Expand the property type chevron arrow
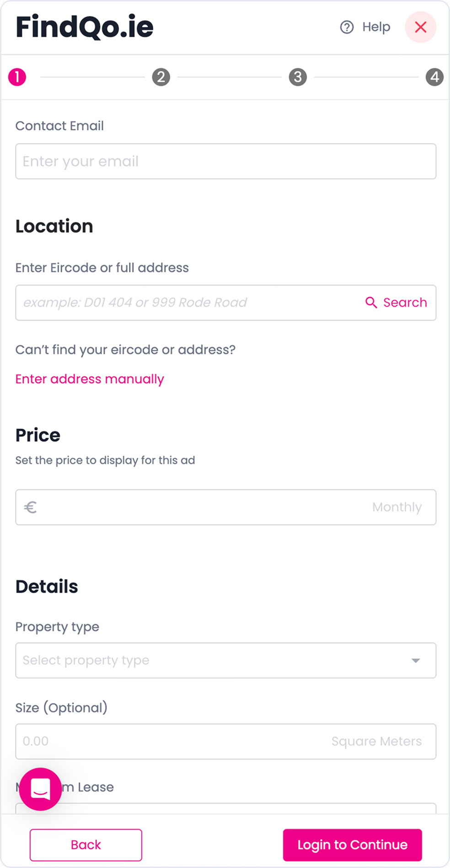The image size is (450, 868). point(416,660)
